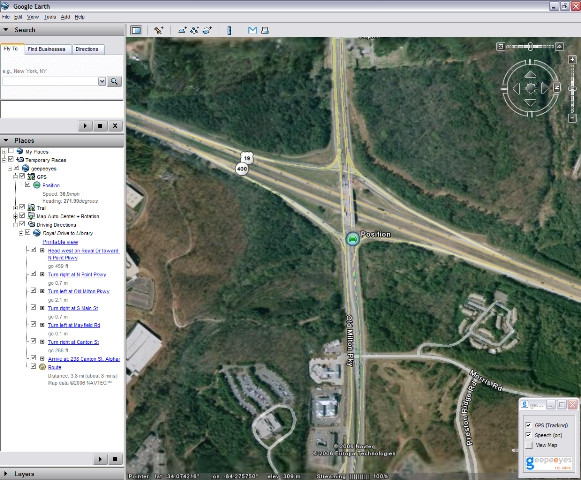The height and width of the screenshot is (480, 581).
Task: Activate the ruler measure tool
Action: [229, 30]
